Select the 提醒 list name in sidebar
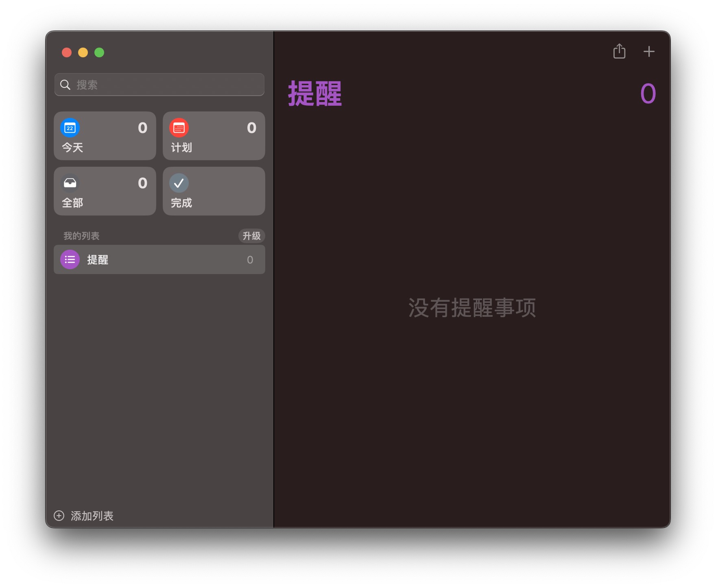716x588 pixels. (x=98, y=260)
